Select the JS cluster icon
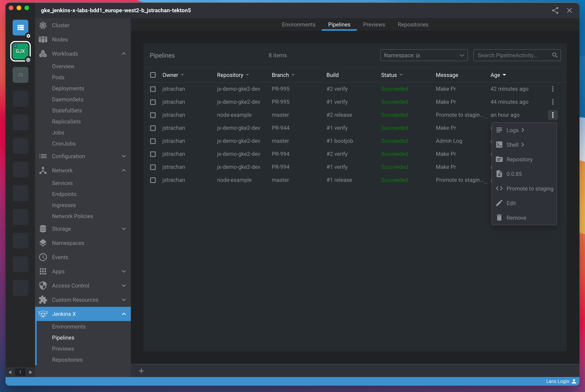The image size is (585, 392). pos(20,75)
